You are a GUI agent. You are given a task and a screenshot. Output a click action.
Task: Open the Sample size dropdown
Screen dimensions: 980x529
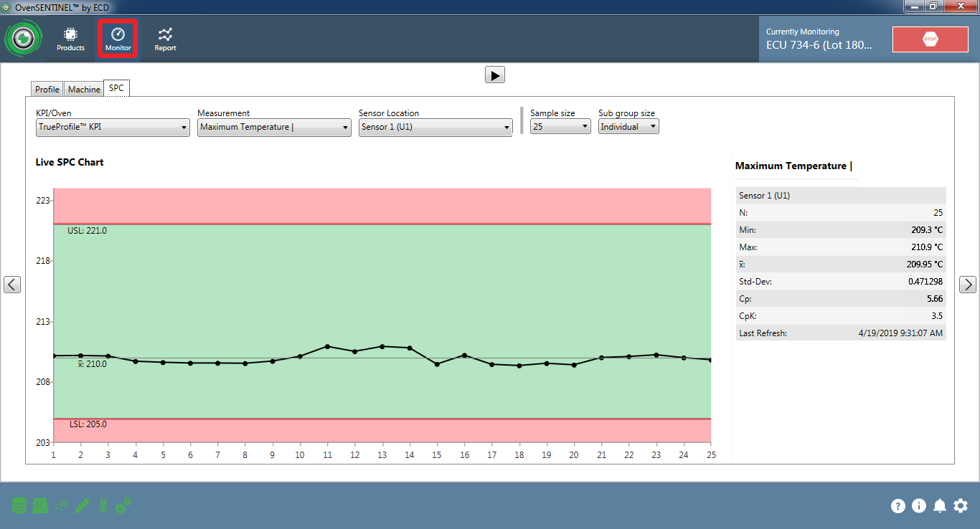560,127
